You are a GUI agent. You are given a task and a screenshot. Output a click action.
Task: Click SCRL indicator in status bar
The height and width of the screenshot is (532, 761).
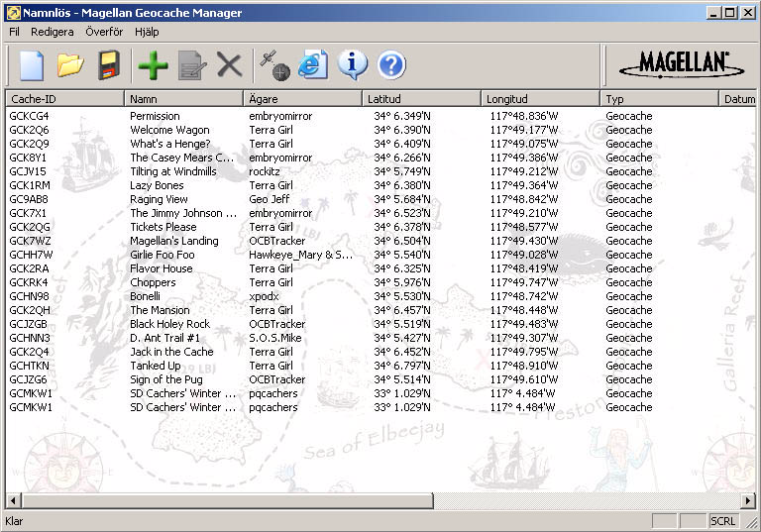pos(722,521)
